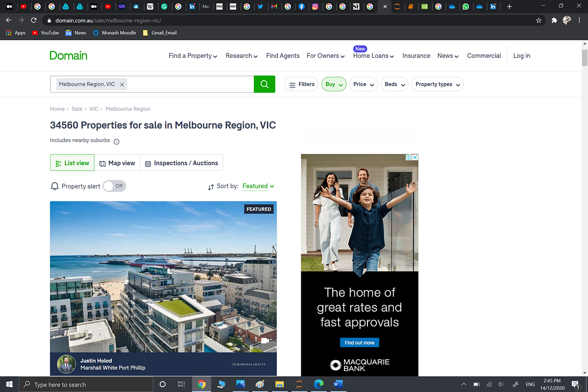This screenshot has width=588, height=392.
Task: Open the Gmail_Email bookmark icon
Action: (x=145, y=33)
